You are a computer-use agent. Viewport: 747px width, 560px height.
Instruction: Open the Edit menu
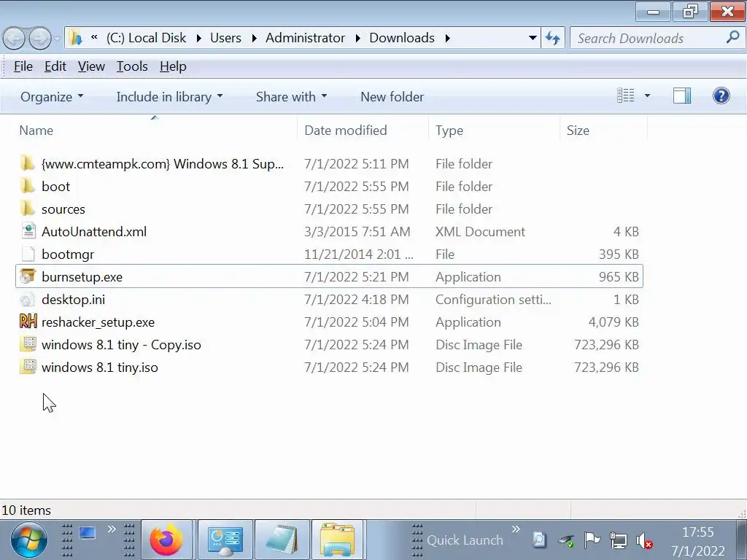coord(55,66)
